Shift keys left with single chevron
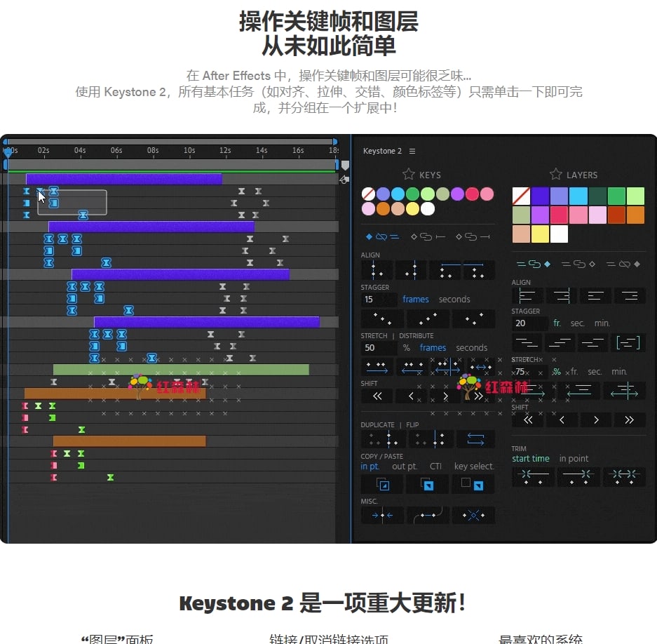 [x=411, y=396]
